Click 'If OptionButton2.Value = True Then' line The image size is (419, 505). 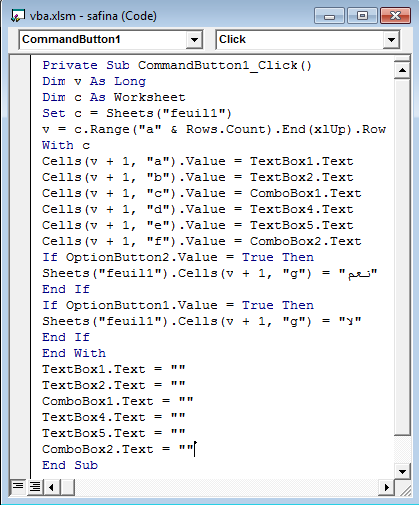(x=178, y=257)
